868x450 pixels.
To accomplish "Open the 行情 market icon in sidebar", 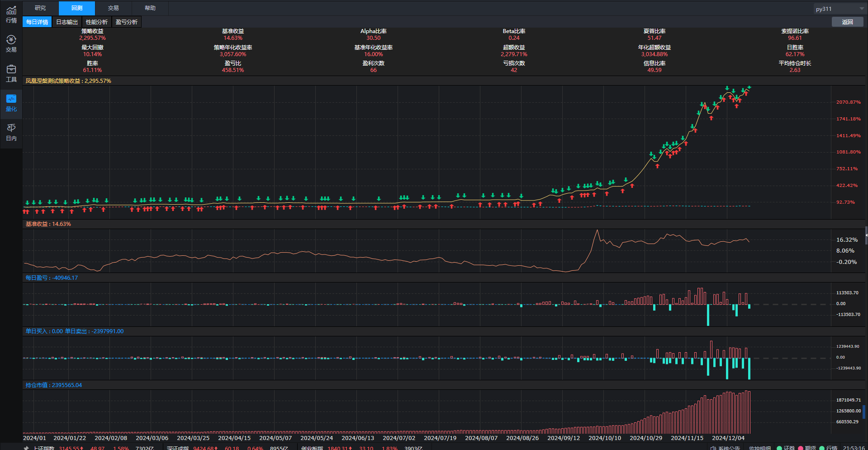I will click(x=11, y=14).
